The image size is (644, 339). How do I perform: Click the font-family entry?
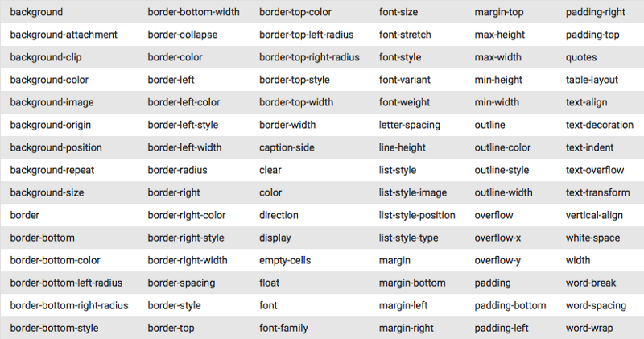pos(283,329)
